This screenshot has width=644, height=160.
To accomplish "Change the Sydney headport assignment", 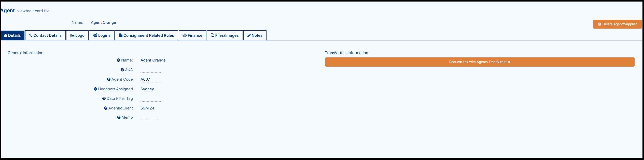I will tap(147, 89).
